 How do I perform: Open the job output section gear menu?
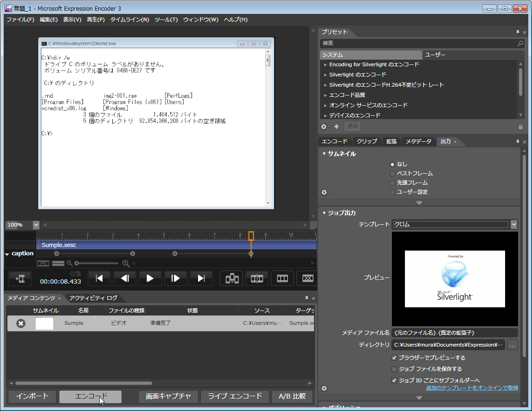pyautogui.click(x=325, y=388)
